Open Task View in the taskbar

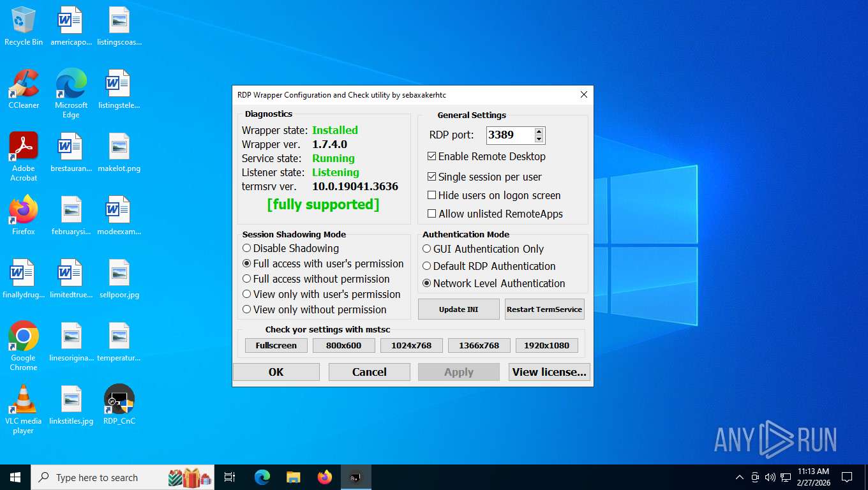(x=230, y=477)
